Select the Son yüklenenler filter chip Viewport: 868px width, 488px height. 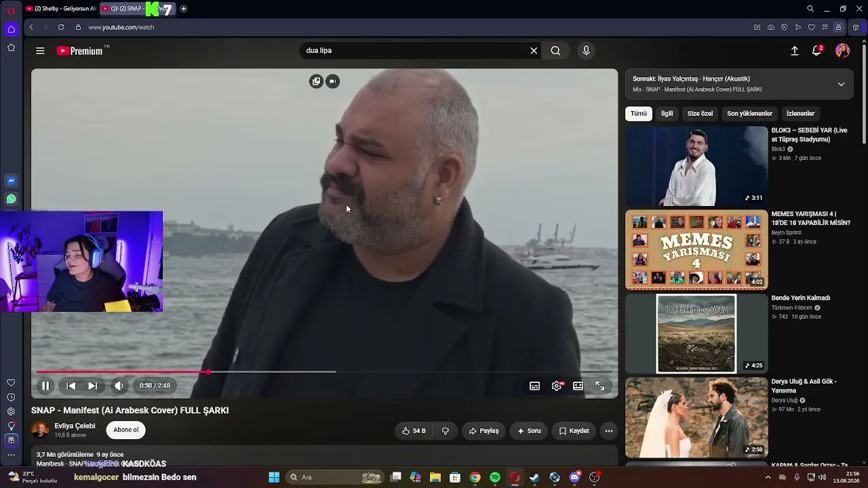click(x=749, y=114)
